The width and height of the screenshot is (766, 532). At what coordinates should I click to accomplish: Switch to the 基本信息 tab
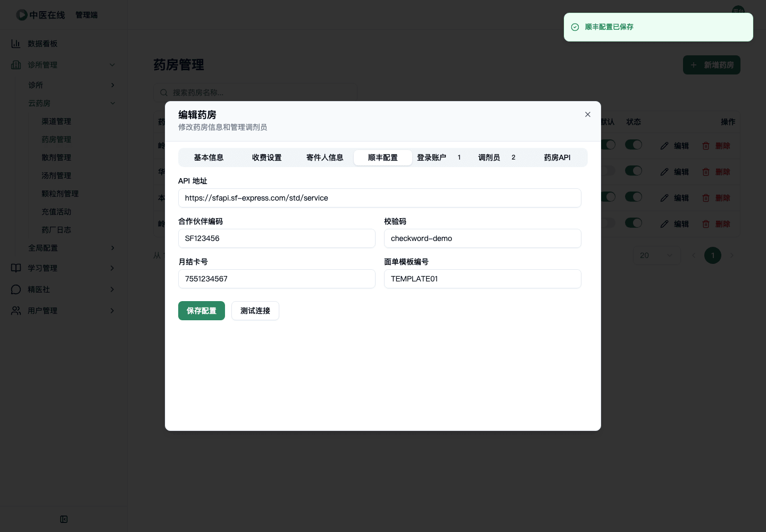tap(209, 157)
